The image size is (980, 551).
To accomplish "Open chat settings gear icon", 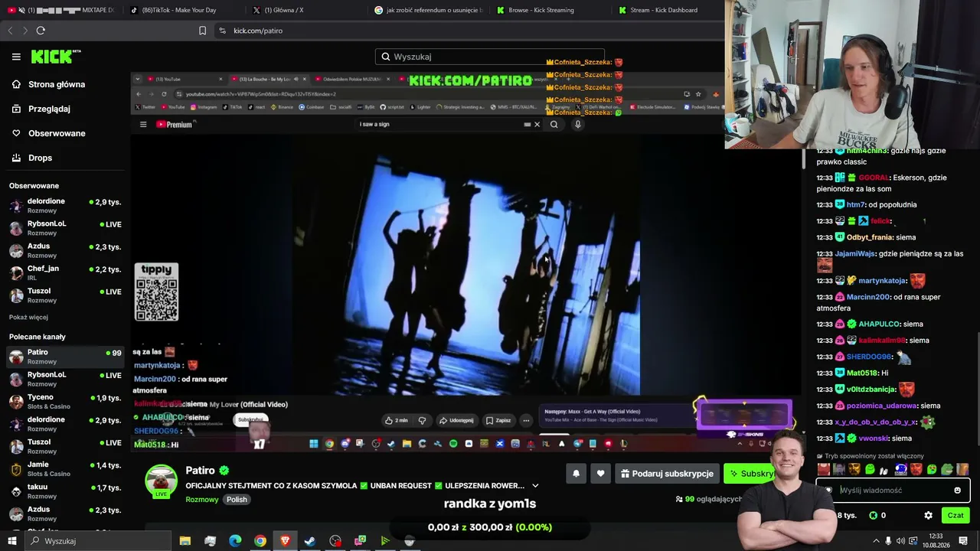I will pyautogui.click(x=928, y=515).
